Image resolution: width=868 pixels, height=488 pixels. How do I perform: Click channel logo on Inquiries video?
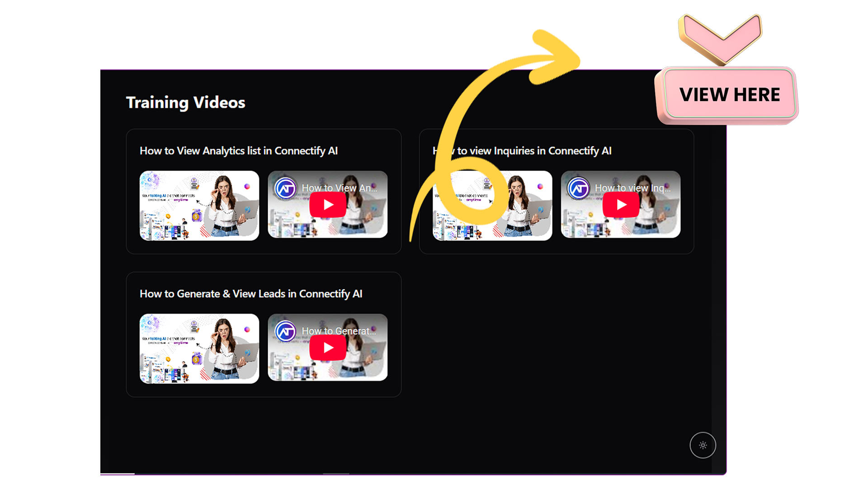(579, 188)
